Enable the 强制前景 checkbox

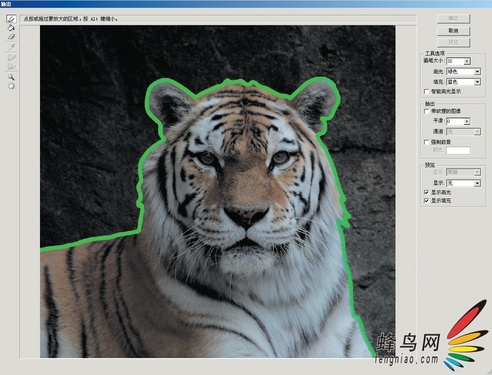tap(426, 142)
